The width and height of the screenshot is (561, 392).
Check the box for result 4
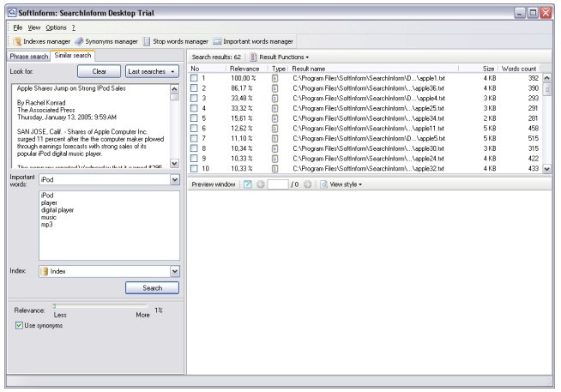pos(194,108)
